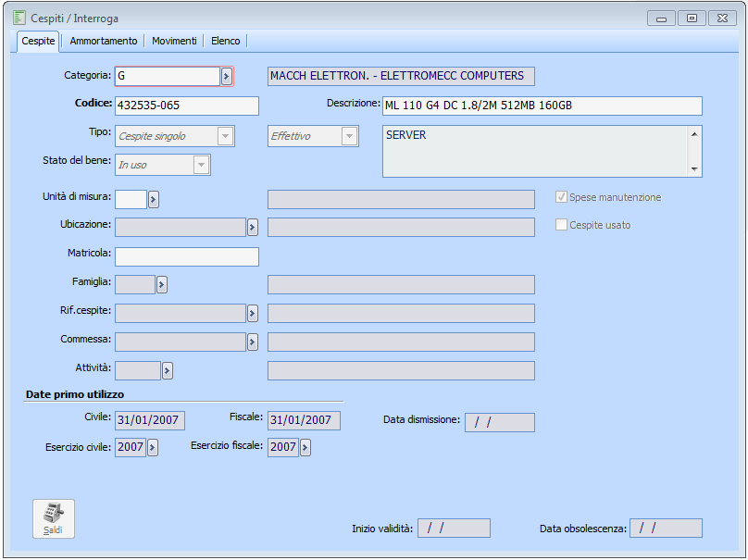
Task: Open the Elenco tab
Action: pos(226,41)
